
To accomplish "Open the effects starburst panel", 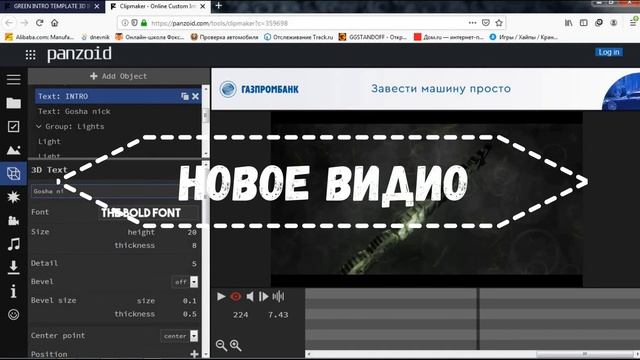I will [13, 197].
